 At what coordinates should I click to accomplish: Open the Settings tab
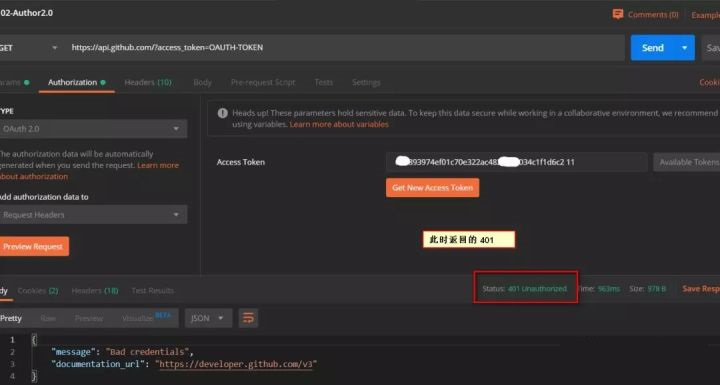[366, 83]
